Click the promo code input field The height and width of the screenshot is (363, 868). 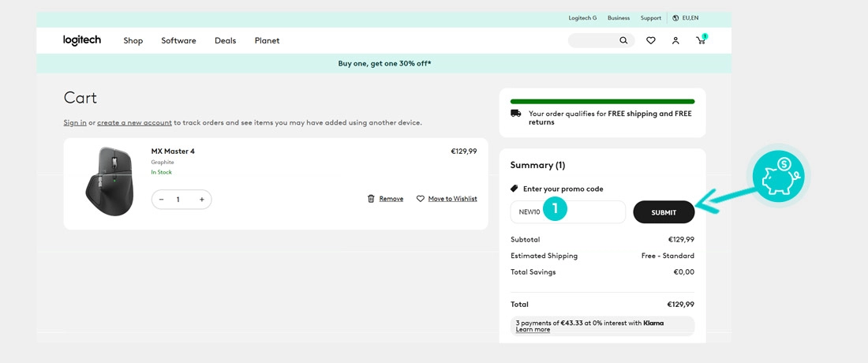(568, 212)
